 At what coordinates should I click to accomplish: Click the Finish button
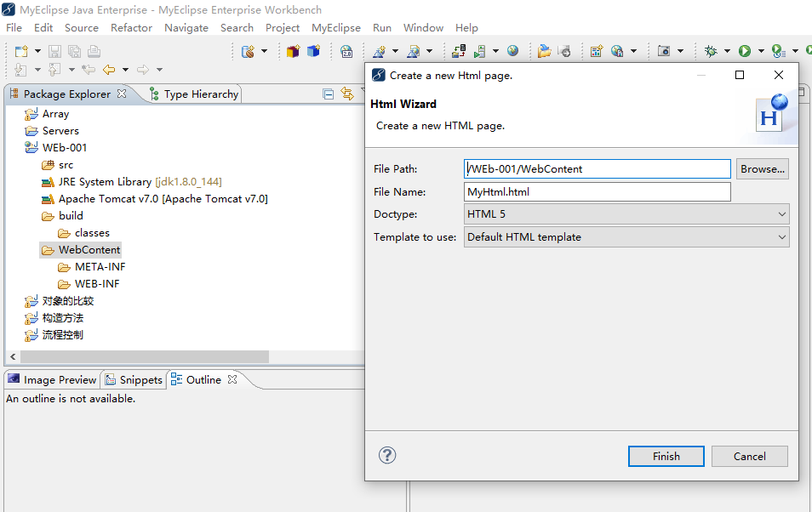click(666, 456)
